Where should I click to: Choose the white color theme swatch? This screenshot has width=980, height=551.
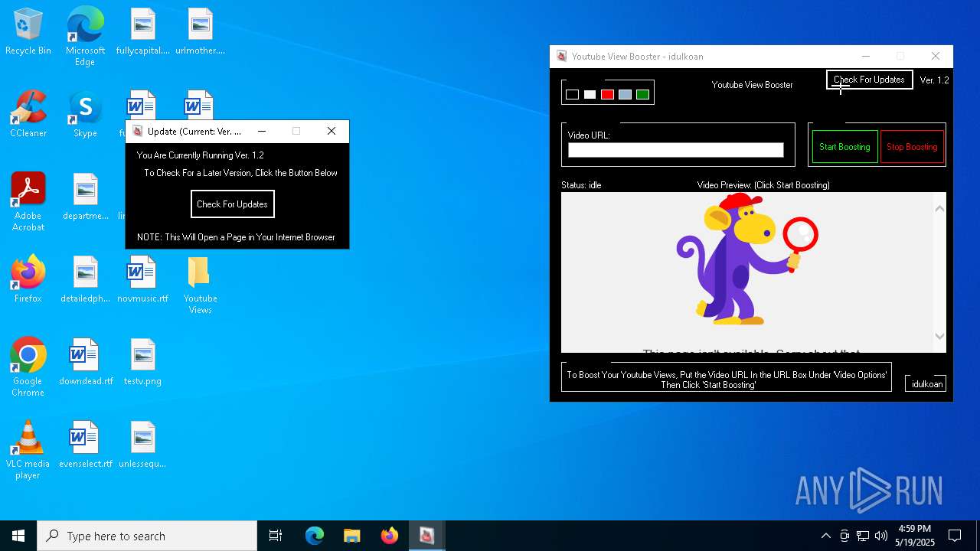(x=590, y=95)
